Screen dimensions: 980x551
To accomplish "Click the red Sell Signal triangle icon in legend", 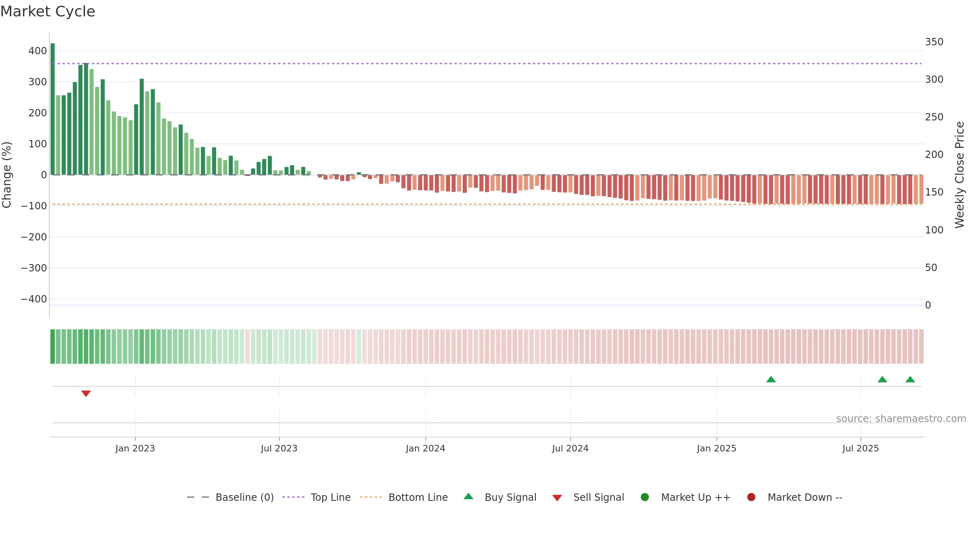I will (557, 498).
